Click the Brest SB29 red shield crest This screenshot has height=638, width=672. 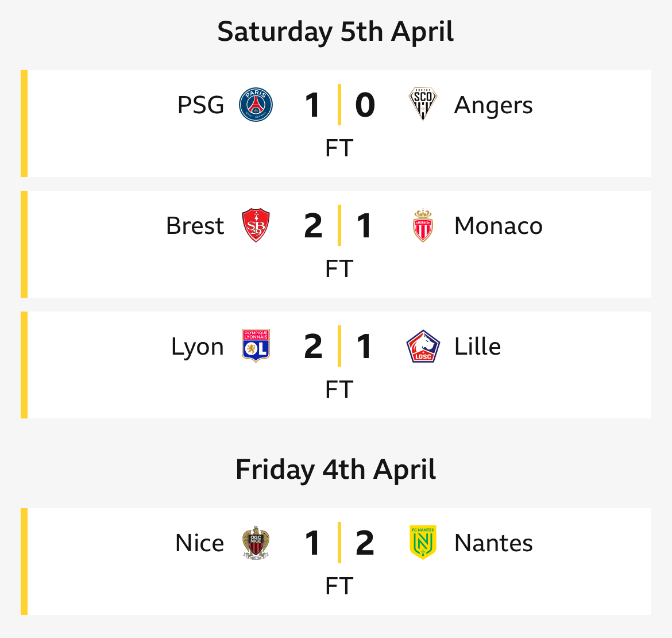[x=256, y=225]
